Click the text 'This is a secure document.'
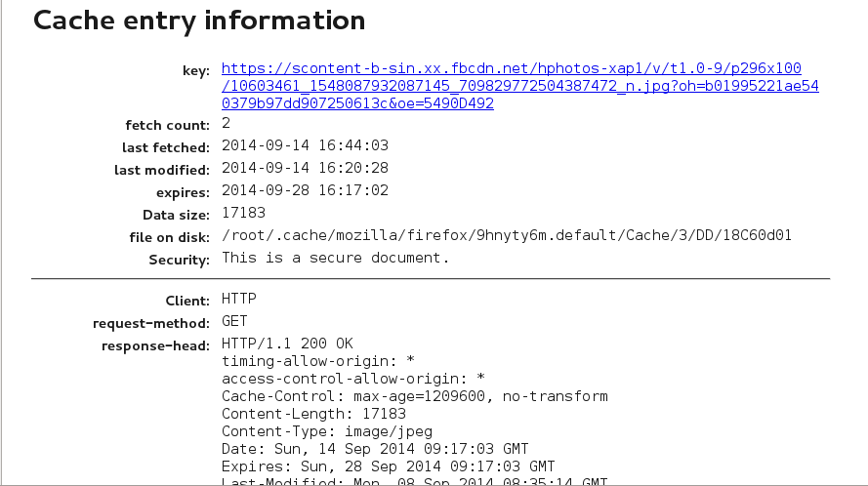The height and width of the screenshot is (486, 868). pos(336,258)
